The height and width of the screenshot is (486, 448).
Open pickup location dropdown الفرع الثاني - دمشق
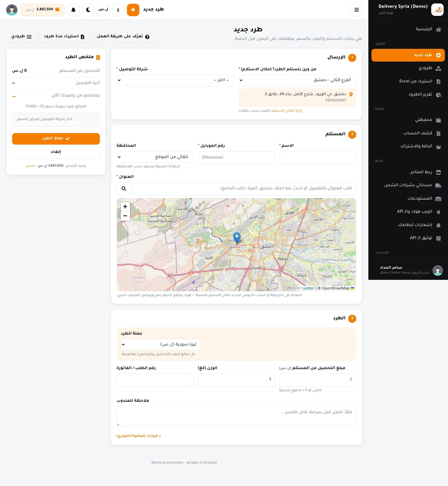[297, 80]
